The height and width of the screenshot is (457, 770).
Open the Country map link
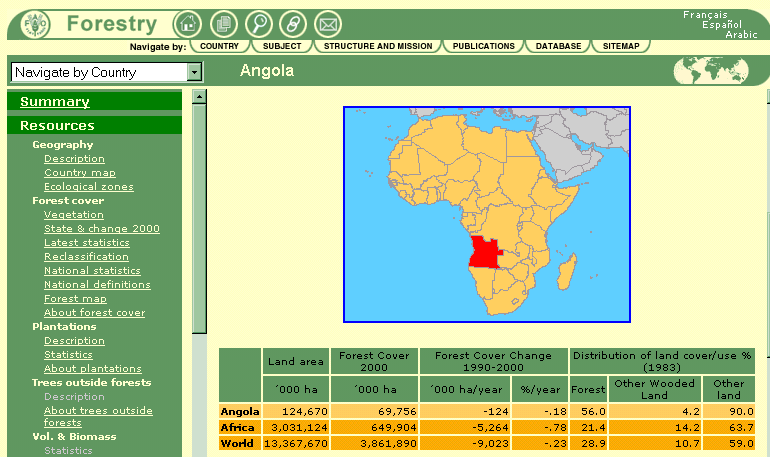[x=79, y=173]
